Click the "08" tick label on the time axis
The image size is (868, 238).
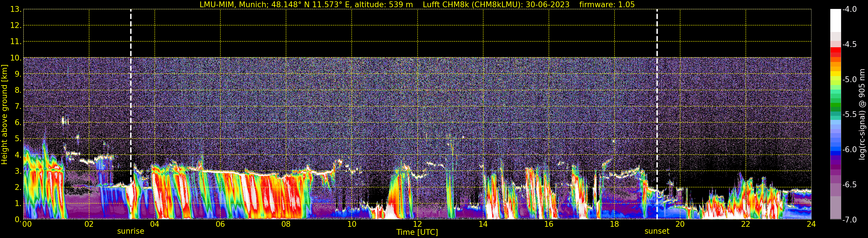[286, 224]
